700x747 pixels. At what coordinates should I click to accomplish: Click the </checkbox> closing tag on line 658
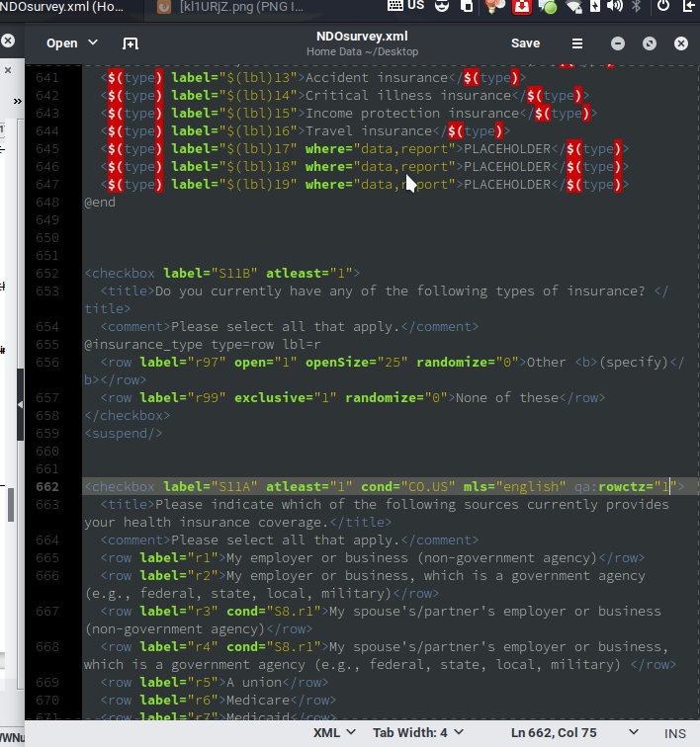coord(127,415)
